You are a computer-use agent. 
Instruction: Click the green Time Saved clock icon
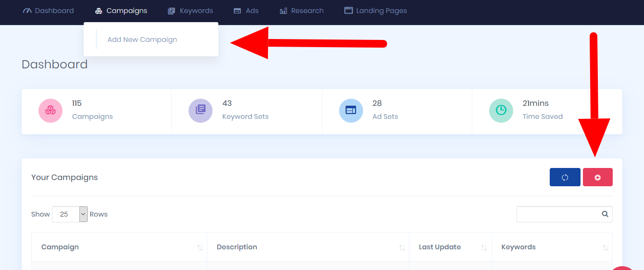pos(501,110)
